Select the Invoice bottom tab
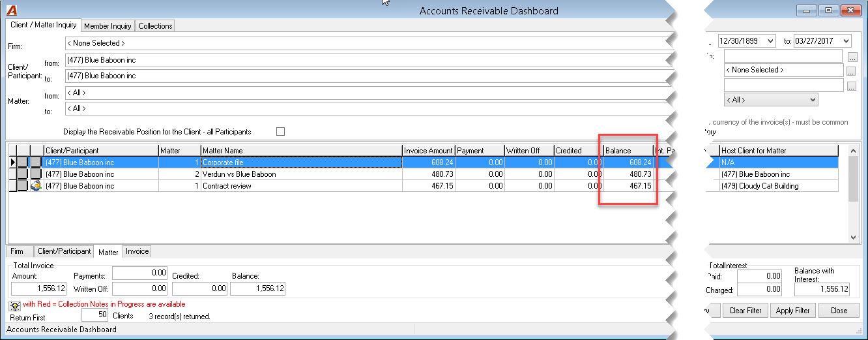The image size is (868, 340). [x=137, y=251]
